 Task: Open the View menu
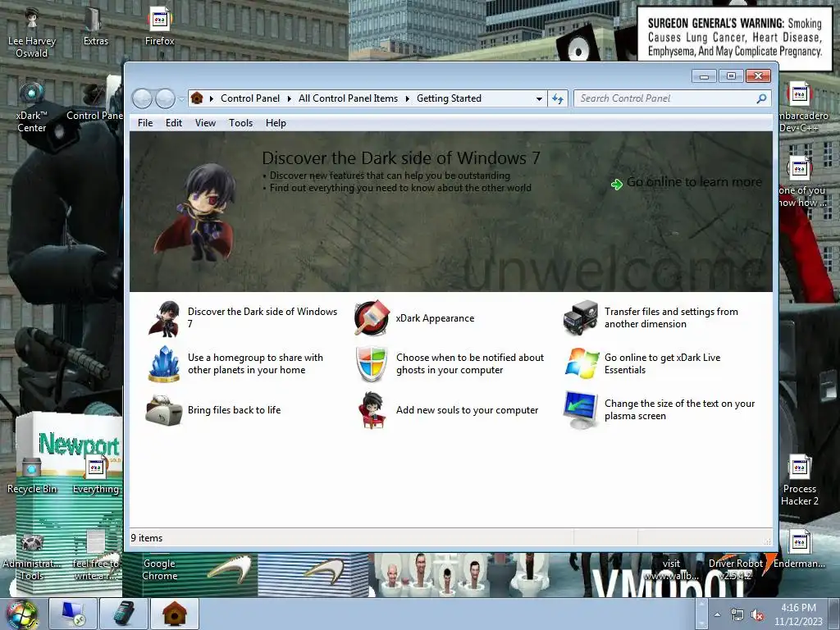point(205,123)
